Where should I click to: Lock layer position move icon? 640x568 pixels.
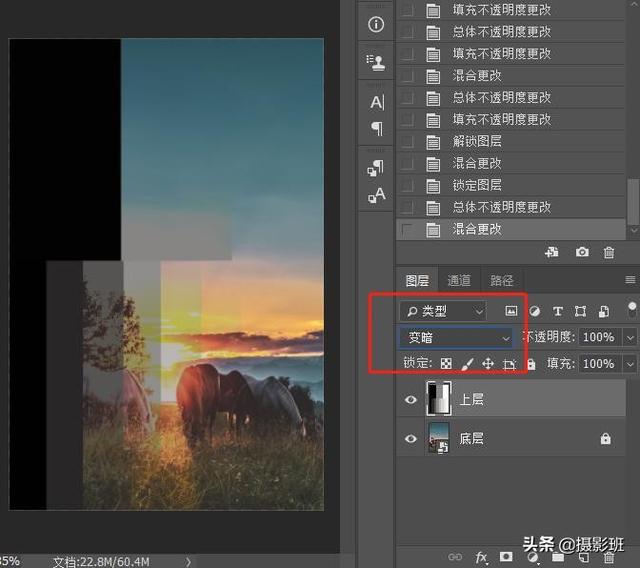(x=488, y=364)
